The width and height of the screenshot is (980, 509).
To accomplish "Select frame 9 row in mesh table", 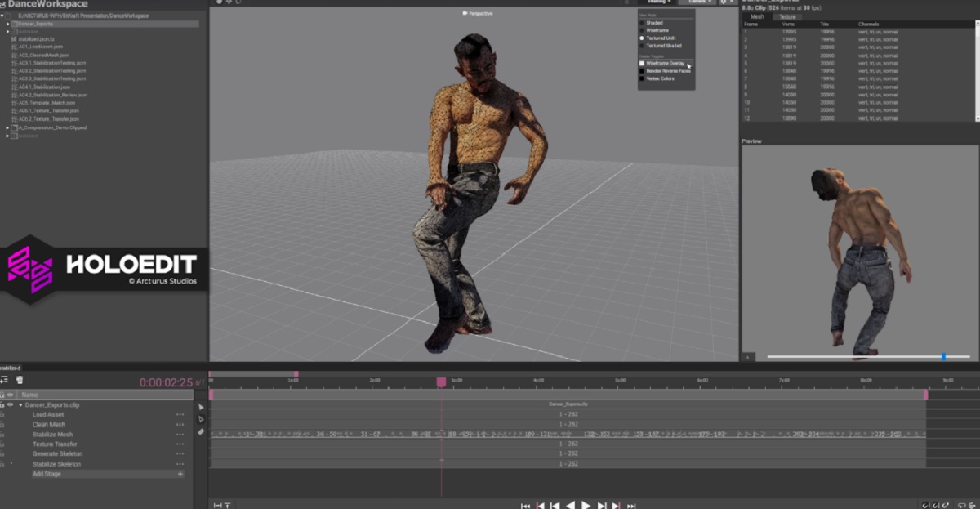I will [x=857, y=95].
